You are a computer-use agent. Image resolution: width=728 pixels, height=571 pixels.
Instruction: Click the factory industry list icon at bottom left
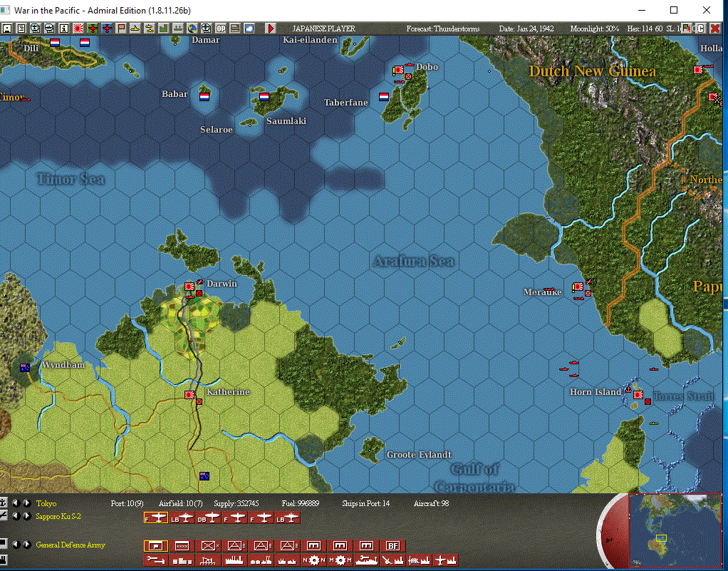coord(4,560)
